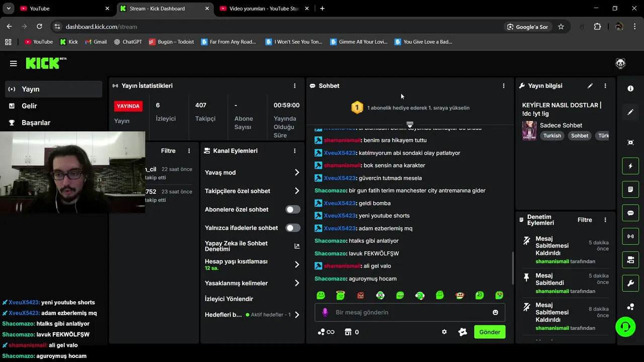
Task: Open the ChatGPT bookmark
Action: point(128,42)
